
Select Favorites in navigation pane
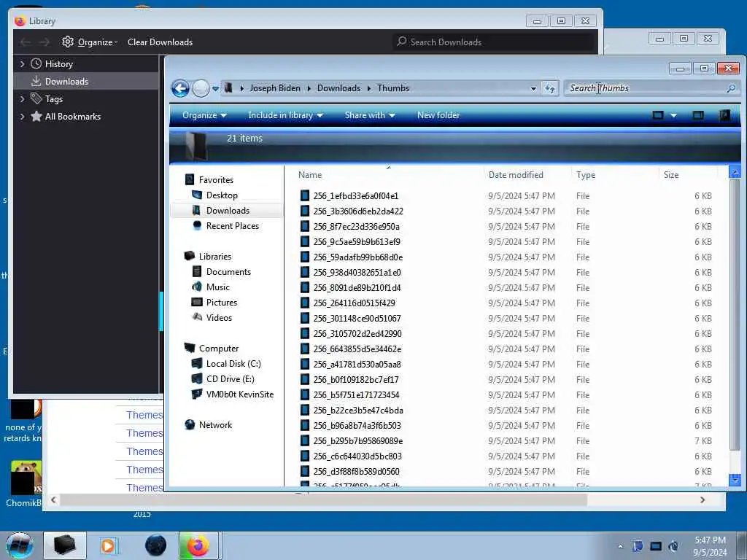[x=216, y=180]
